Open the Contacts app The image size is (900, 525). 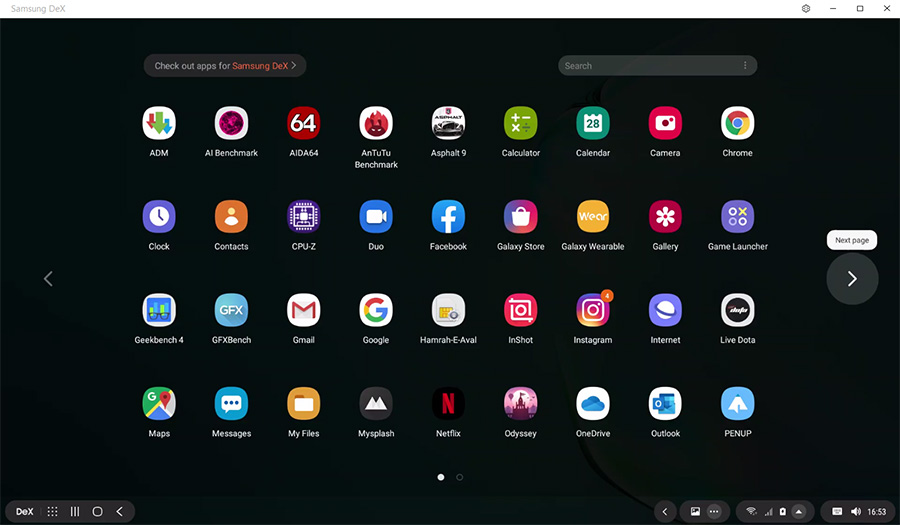[231, 216]
